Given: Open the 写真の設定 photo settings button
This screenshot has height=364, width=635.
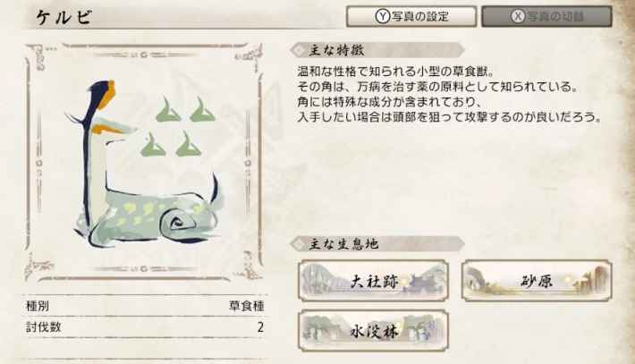Looking at the screenshot, I should 411,17.
